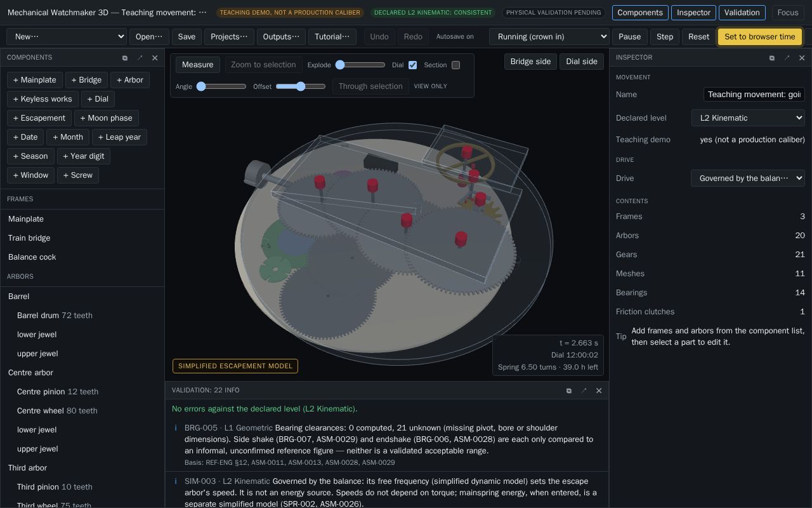Image resolution: width=812 pixels, height=508 pixels.
Task: Open the Tutorial… menu
Action: pos(332,37)
